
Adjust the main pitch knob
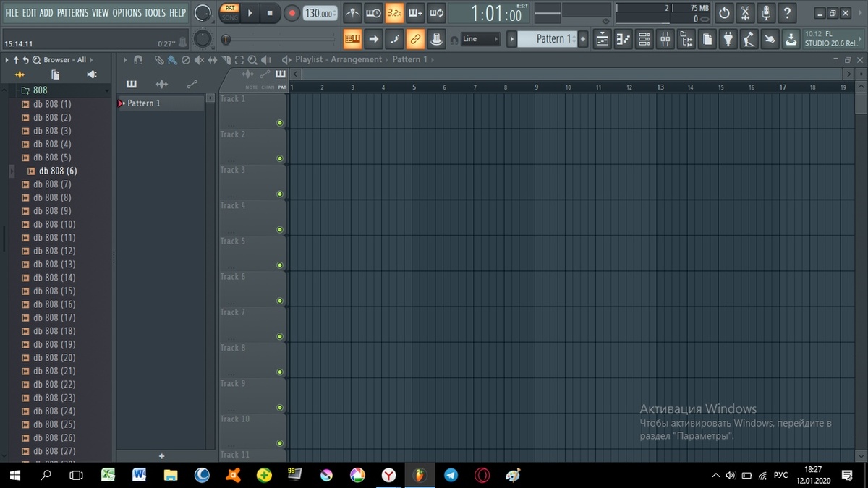[x=204, y=39]
